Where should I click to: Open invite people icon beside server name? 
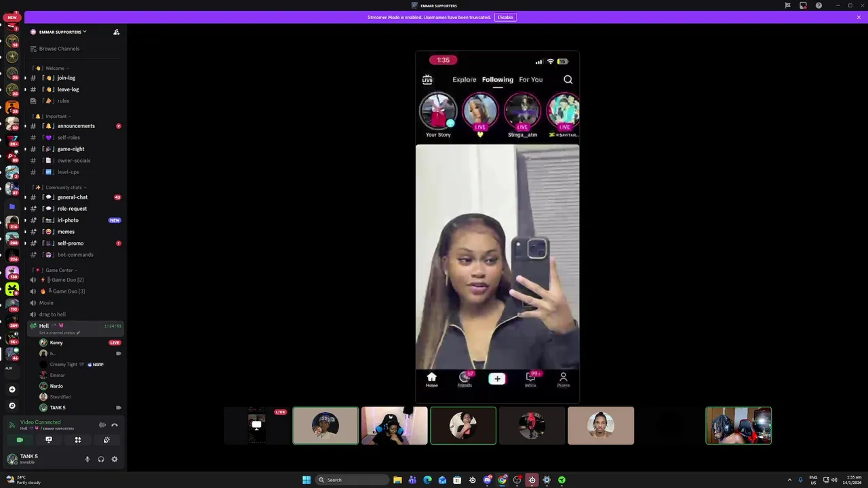tap(116, 32)
